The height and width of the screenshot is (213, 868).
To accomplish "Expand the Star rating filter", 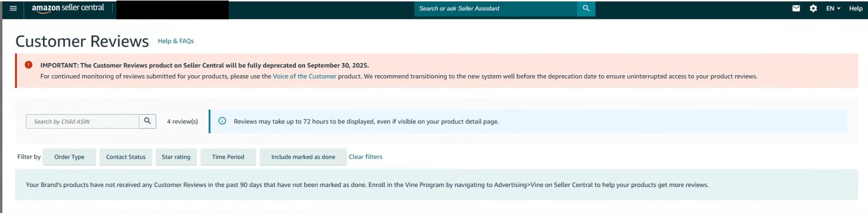I will pyautogui.click(x=176, y=157).
